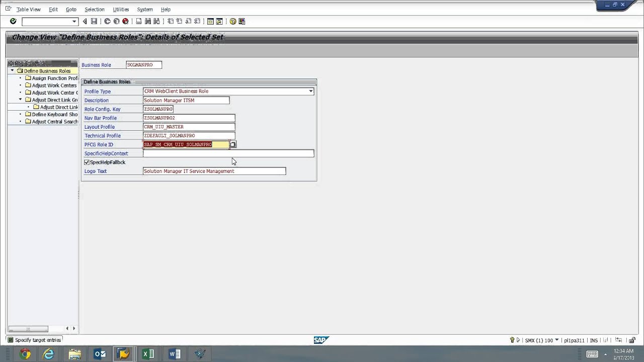This screenshot has height=362, width=644.
Task: Click the Find Next binoculars icon
Action: [156, 21]
